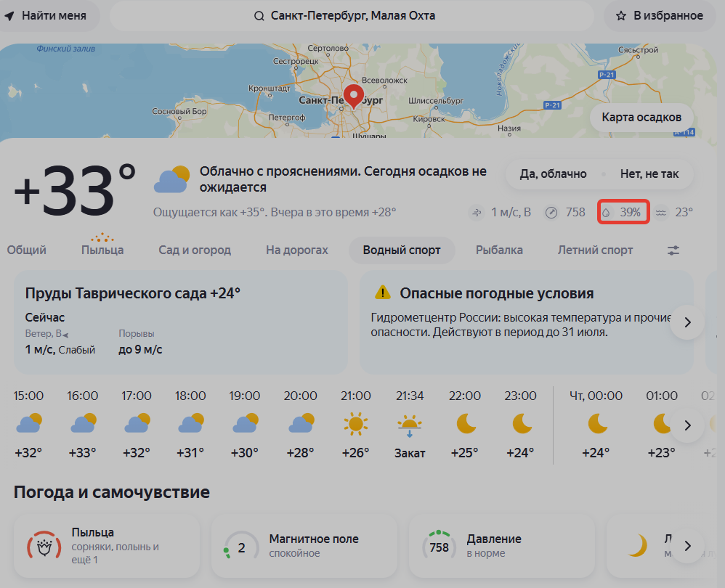Open the Давление в норме card

(x=502, y=546)
